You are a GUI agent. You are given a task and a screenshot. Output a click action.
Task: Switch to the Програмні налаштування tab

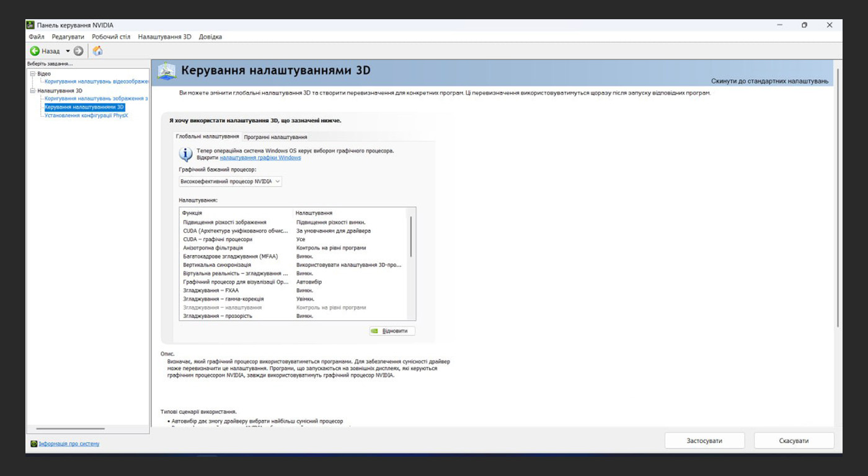tap(275, 137)
